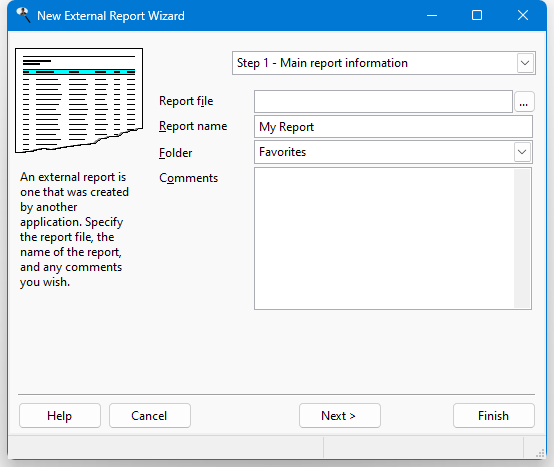This screenshot has width=554, height=467.
Task: Click inside the Report file field
Action: (x=383, y=102)
